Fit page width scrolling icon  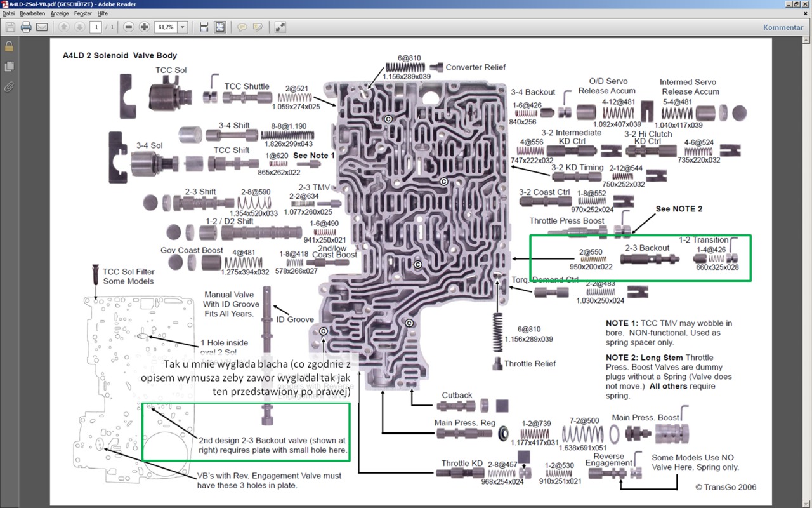point(204,27)
